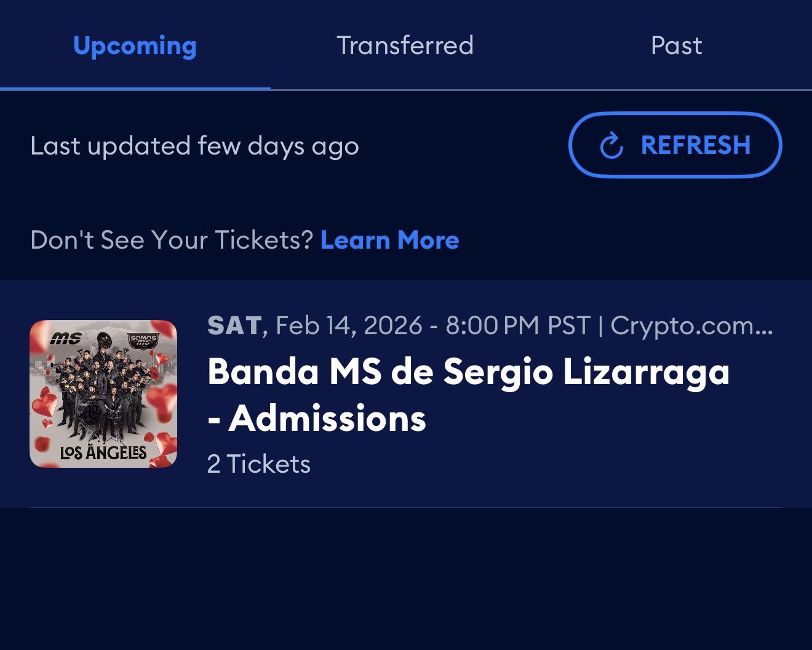
Task: Open the Transferred tab
Action: click(x=405, y=46)
